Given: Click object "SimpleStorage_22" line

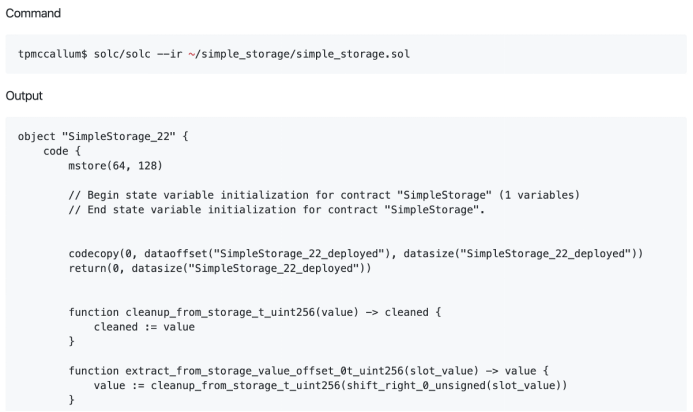Looking at the screenshot, I should 103,137.
